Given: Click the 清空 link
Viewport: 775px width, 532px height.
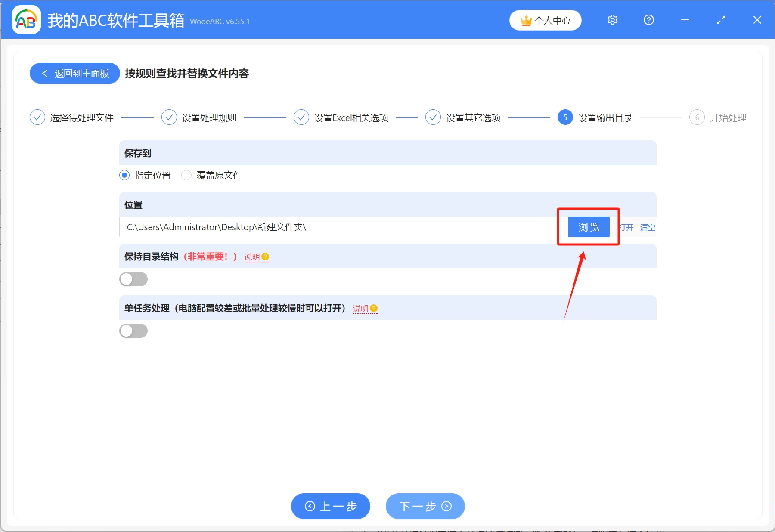Looking at the screenshot, I should (x=648, y=228).
